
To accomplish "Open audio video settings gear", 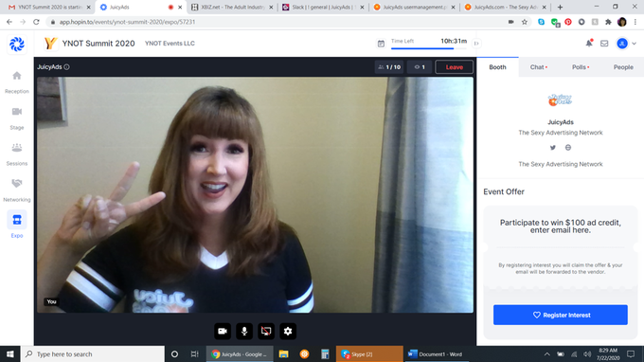I will pos(288,331).
